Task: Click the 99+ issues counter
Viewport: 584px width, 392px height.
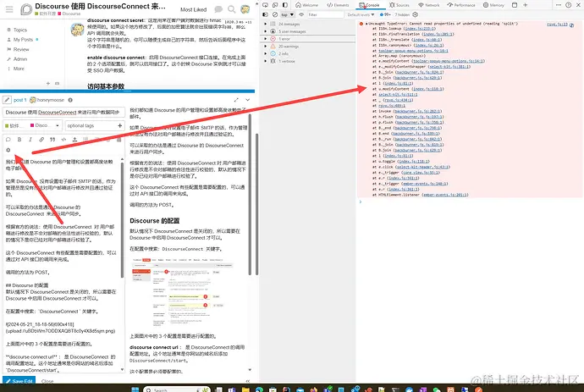Action: (x=385, y=14)
